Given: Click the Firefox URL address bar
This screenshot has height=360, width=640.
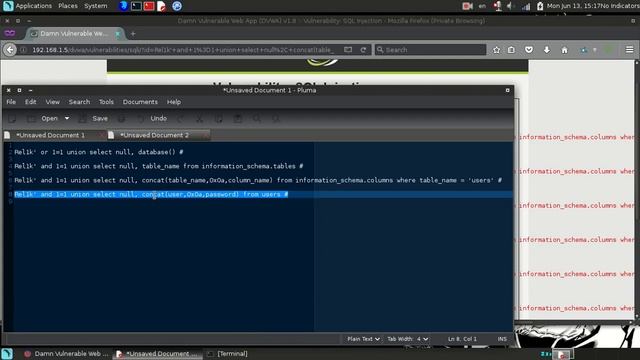Looking at the screenshot, I should tap(183, 50).
